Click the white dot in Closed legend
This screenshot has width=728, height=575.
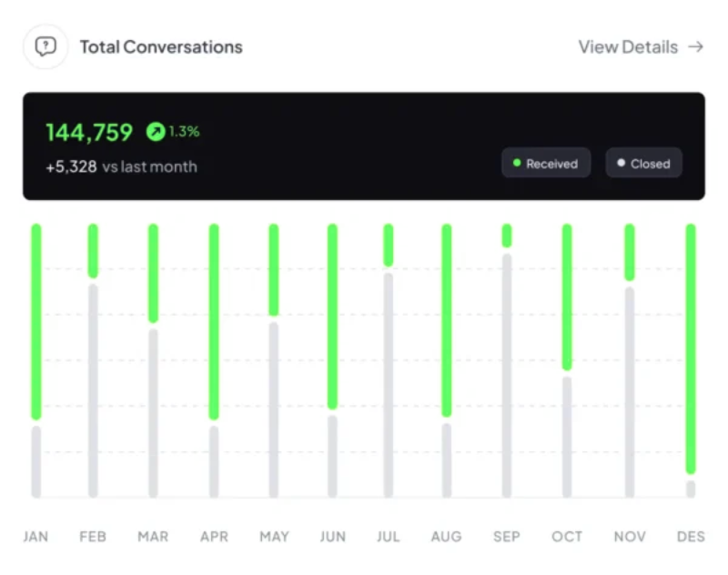tap(622, 164)
